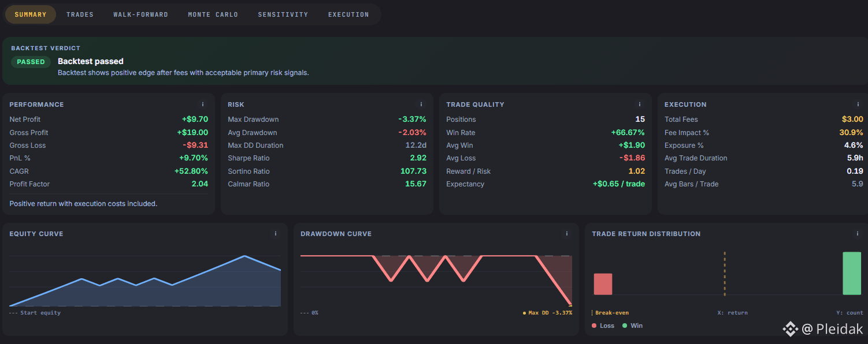Click the equity curve peak point
868x344 pixels.
point(245,256)
